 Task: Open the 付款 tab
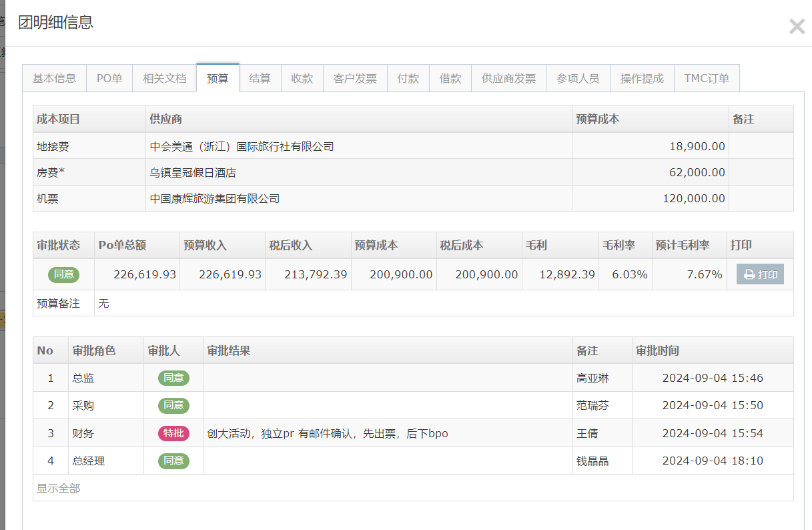pyautogui.click(x=408, y=78)
